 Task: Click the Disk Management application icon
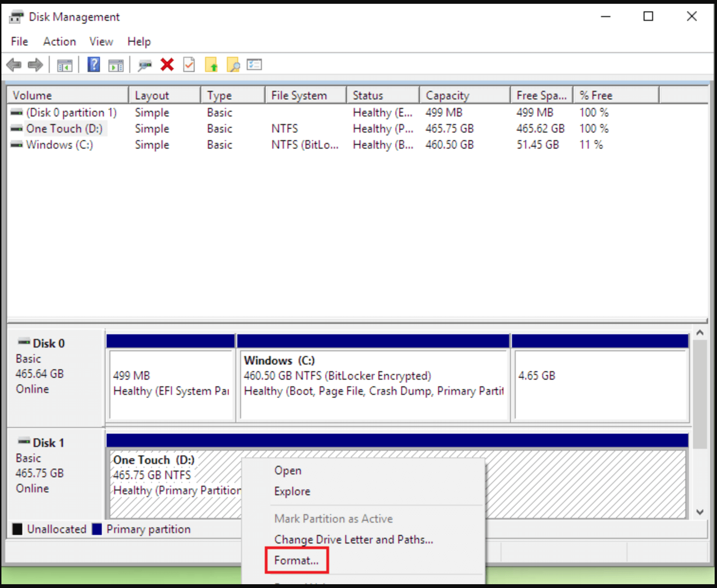[17, 17]
